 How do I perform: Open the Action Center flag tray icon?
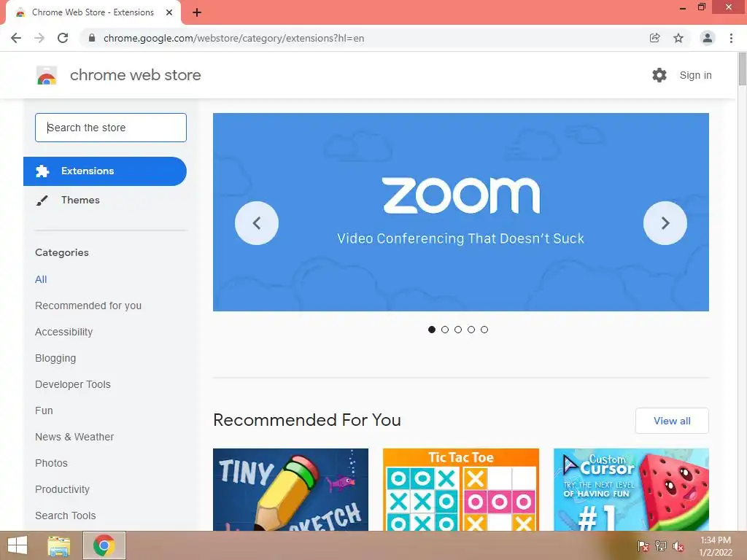[643, 546]
